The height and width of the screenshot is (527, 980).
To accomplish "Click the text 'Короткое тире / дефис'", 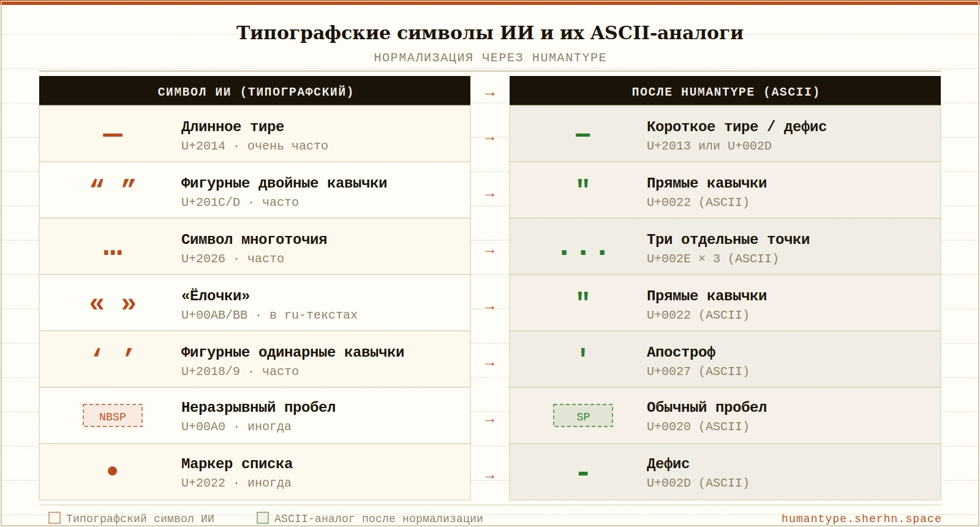I will tap(737, 126).
